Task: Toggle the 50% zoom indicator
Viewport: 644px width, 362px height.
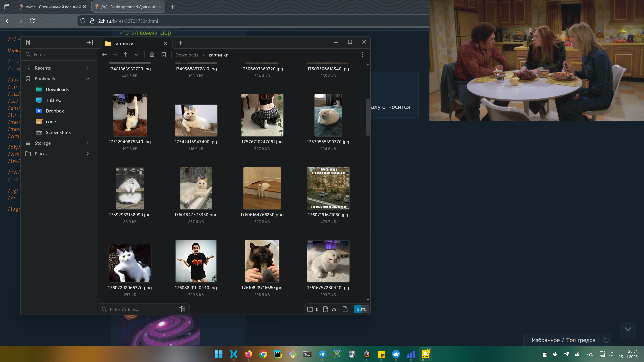Action: [361, 309]
